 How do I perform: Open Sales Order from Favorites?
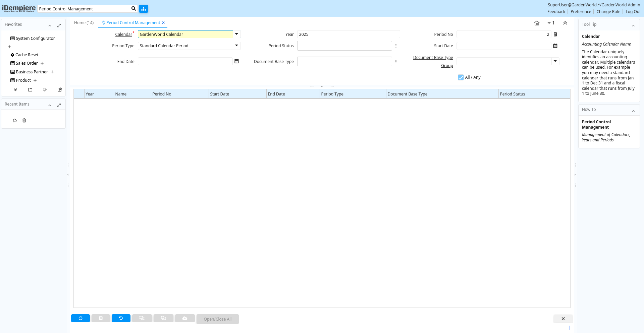27,63
